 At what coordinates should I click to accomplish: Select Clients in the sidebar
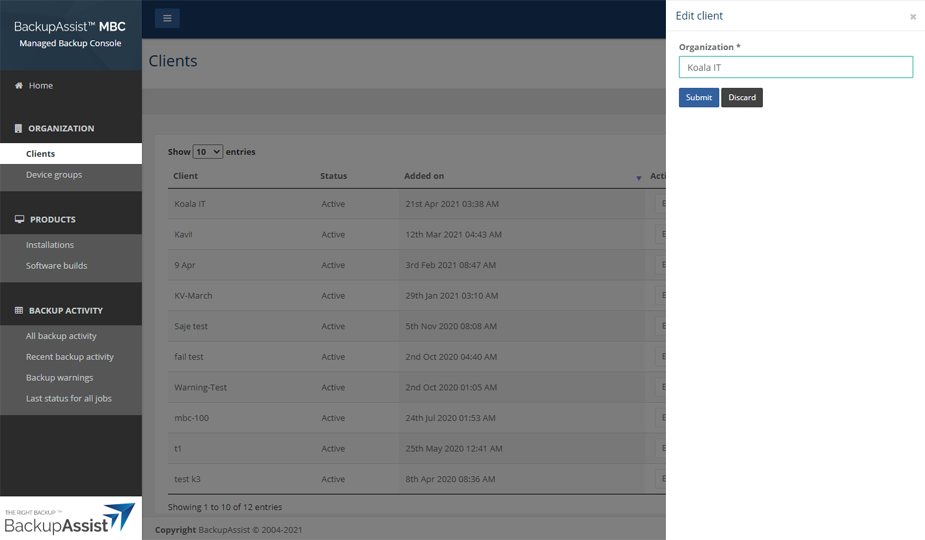click(x=71, y=153)
